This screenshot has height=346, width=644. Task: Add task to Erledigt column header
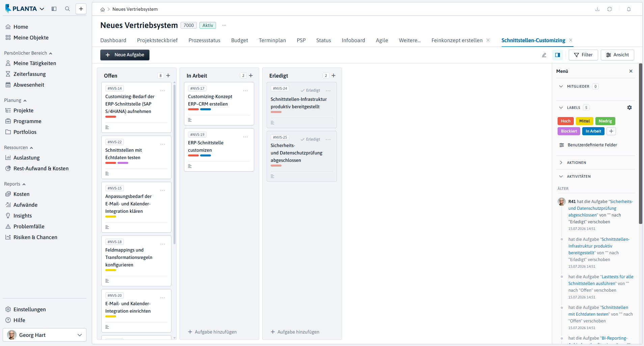point(333,76)
